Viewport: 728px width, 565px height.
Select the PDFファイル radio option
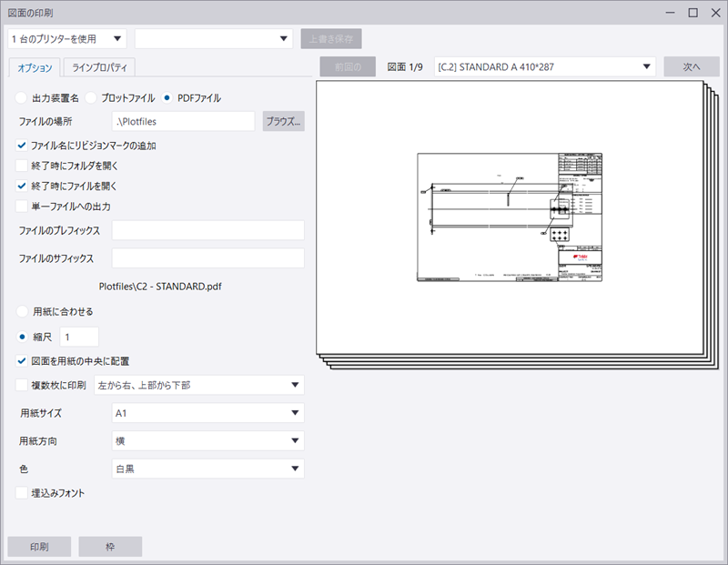(167, 98)
